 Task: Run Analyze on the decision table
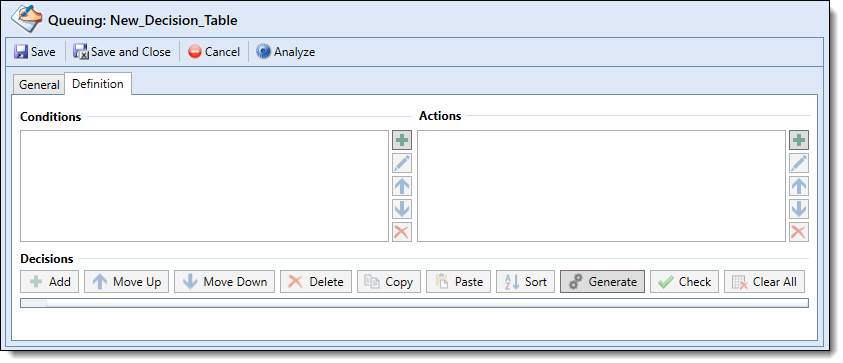coord(285,52)
